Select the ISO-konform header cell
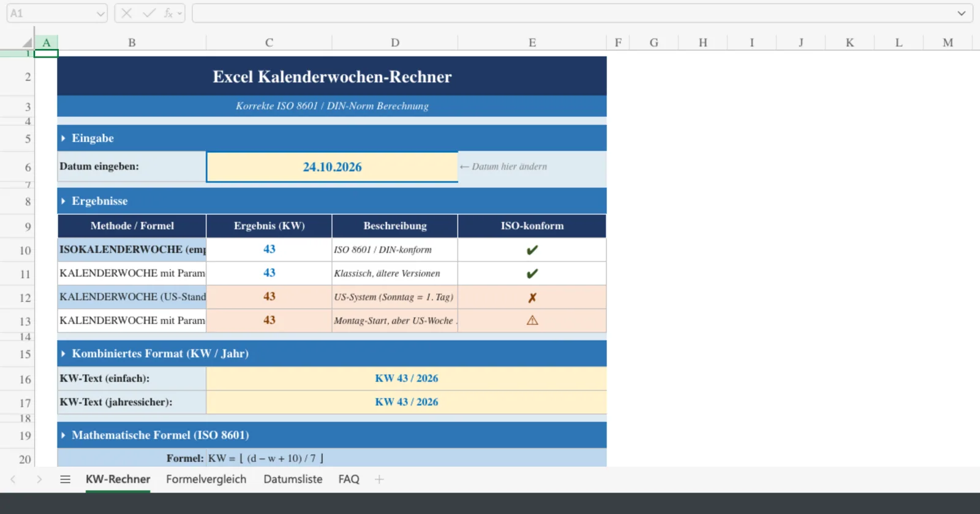 532,226
